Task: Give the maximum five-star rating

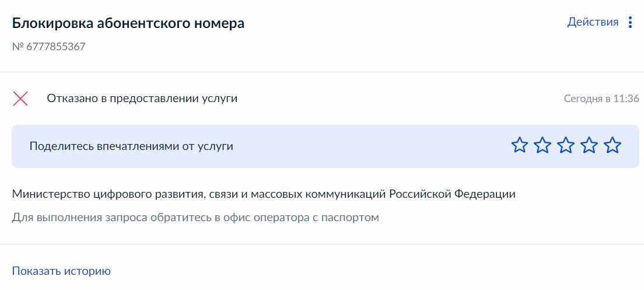Action: click(x=612, y=145)
